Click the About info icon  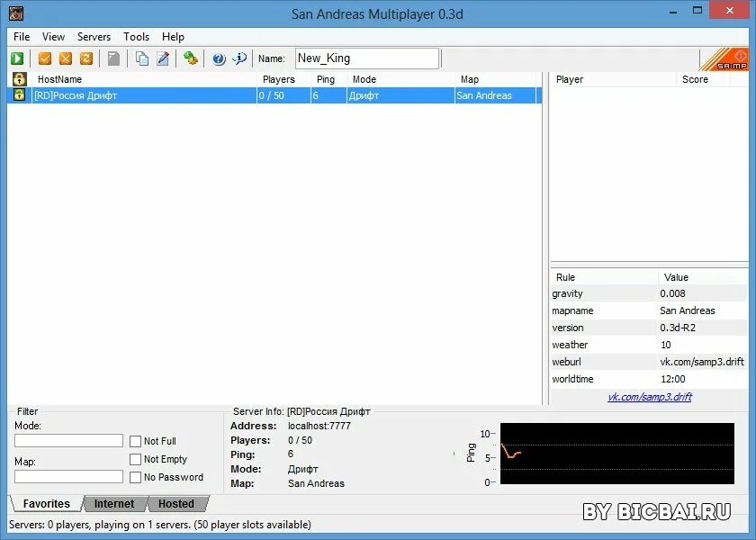[x=239, y=58]
